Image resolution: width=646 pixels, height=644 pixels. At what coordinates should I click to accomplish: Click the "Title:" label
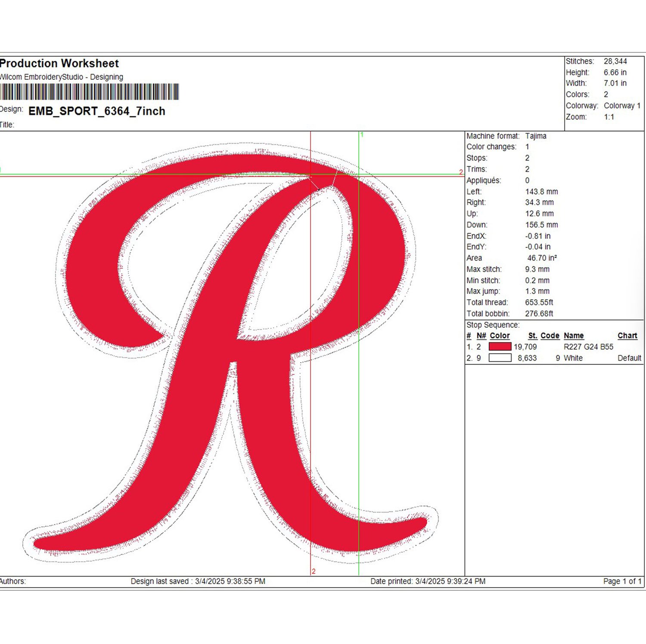click(7, 124)
